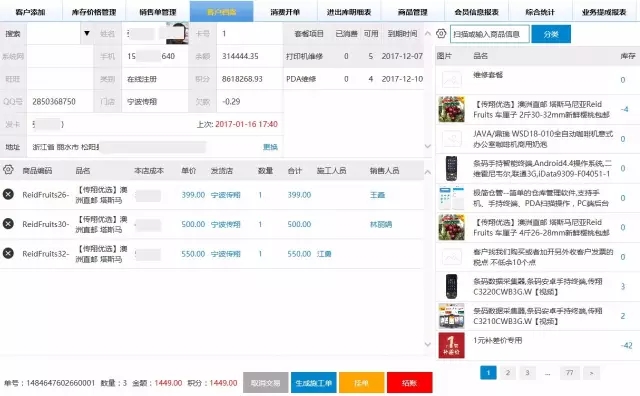
Task: Select the iData9309 handheld terminal image
Action: pos(451,168)
